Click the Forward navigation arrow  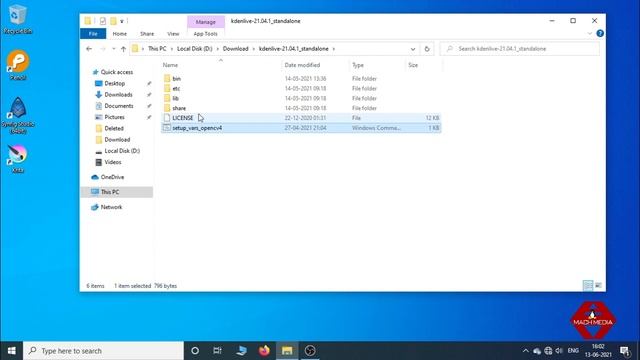[x=103, y=49]
